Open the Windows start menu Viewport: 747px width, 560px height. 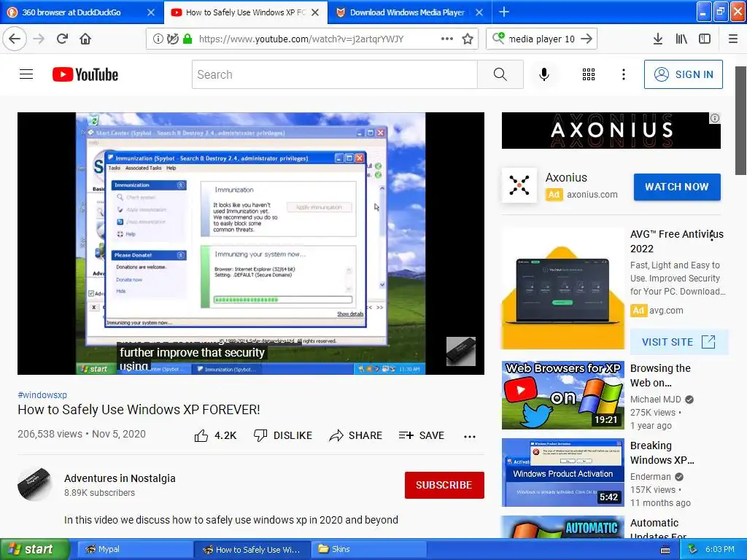tap(34, 549)
